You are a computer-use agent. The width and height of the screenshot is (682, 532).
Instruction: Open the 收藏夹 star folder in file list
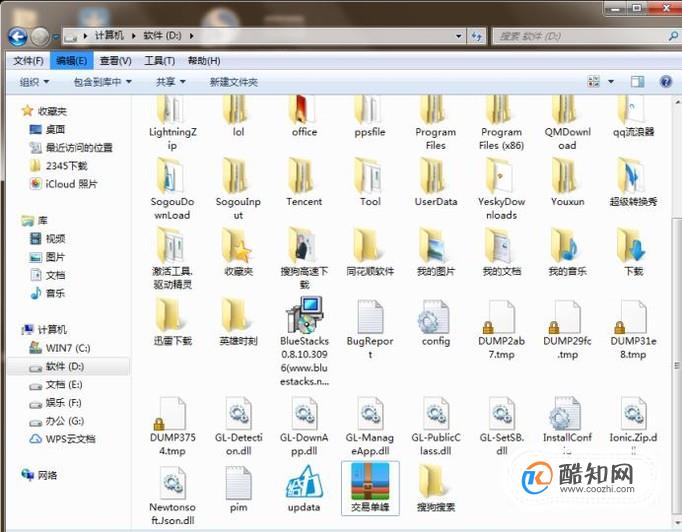click(238, 251)
